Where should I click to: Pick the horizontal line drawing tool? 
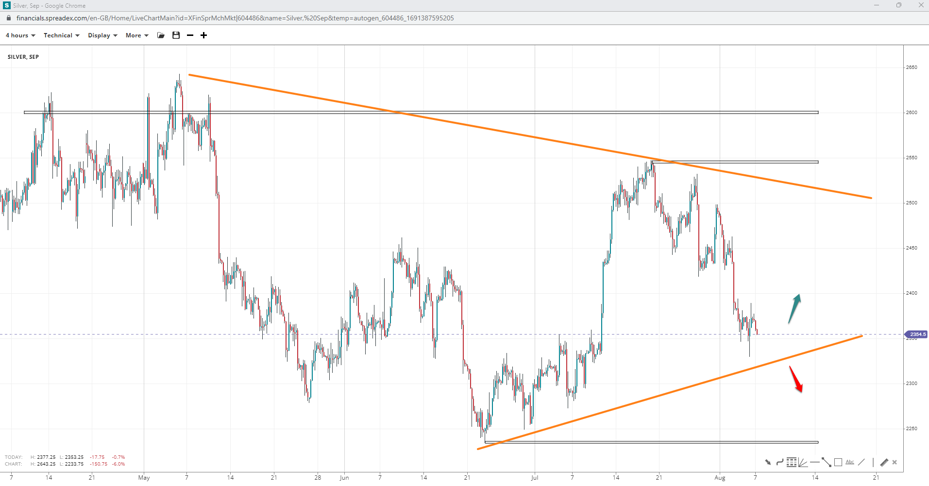coord(815,462)
